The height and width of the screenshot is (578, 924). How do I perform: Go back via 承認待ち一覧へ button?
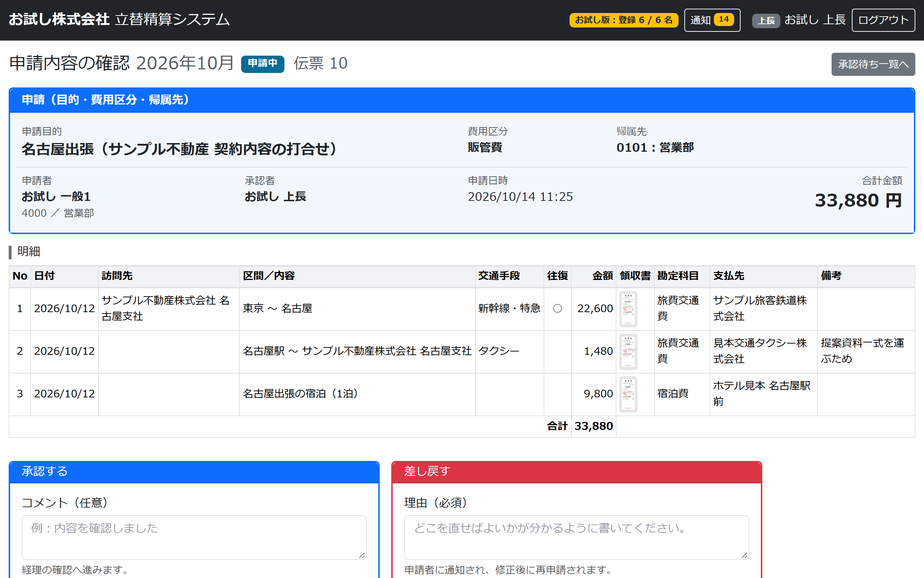point(873,64)
